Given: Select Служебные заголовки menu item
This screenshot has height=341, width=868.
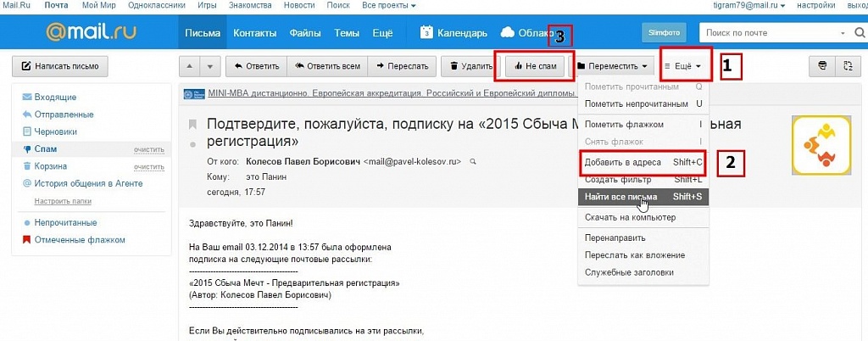Looking at the screenshot, I should pos(643,272).
